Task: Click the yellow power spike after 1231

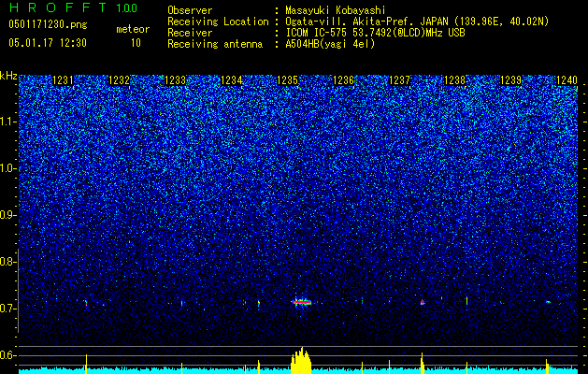Action: point(86,364)
